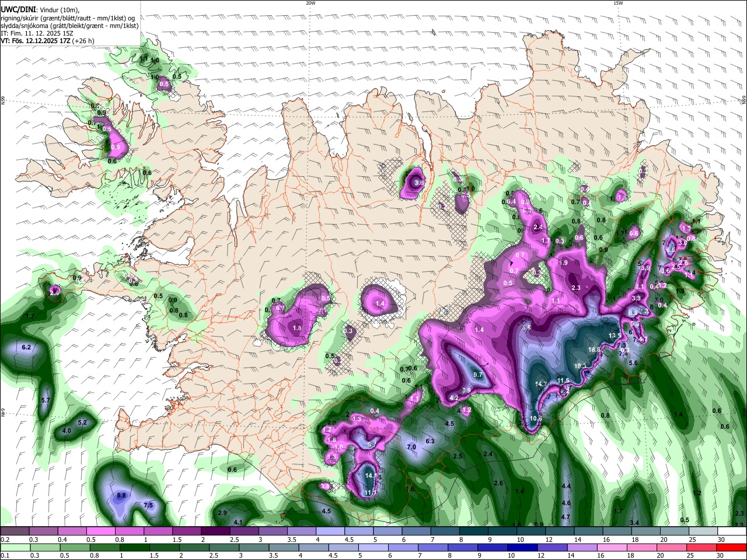Click the 9.7 value in the blue cell

pos(478,374)
